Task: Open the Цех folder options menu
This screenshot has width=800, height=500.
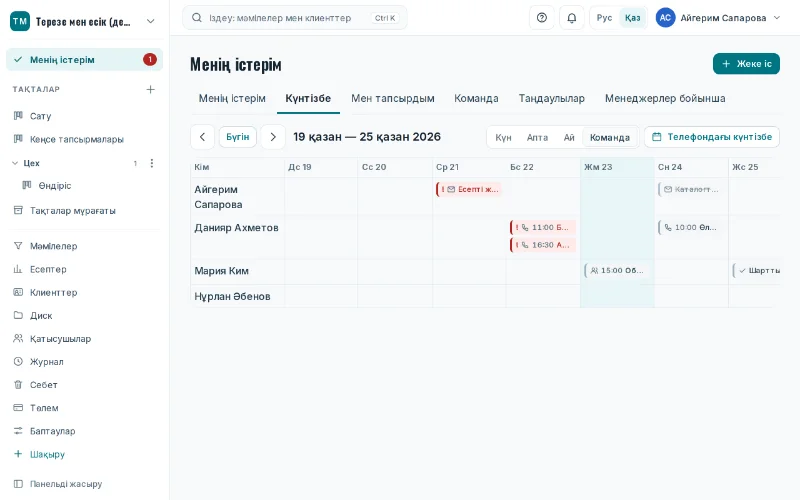Action: pyautogui.click(x=152, y=163)
